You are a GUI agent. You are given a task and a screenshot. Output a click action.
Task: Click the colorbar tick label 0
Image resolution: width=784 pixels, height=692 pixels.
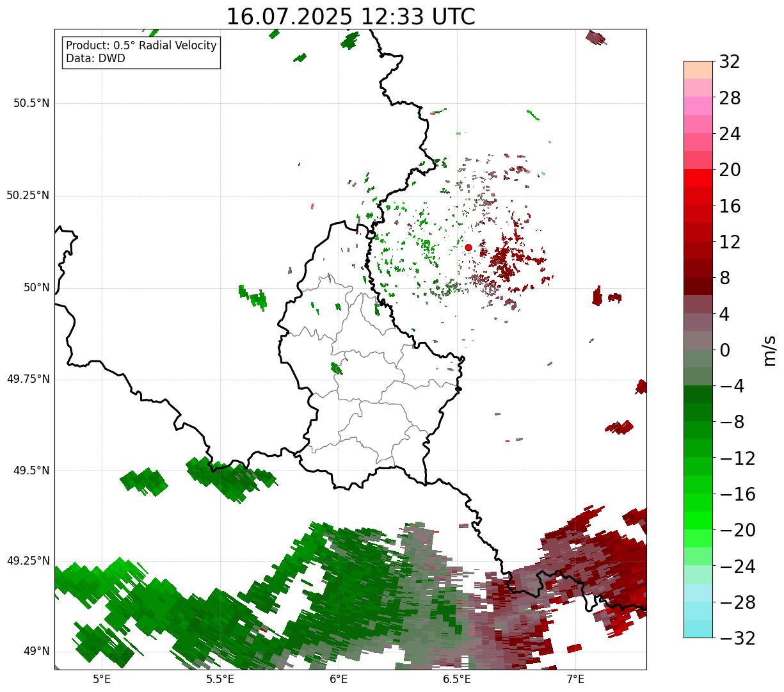[x=724, y=350]
